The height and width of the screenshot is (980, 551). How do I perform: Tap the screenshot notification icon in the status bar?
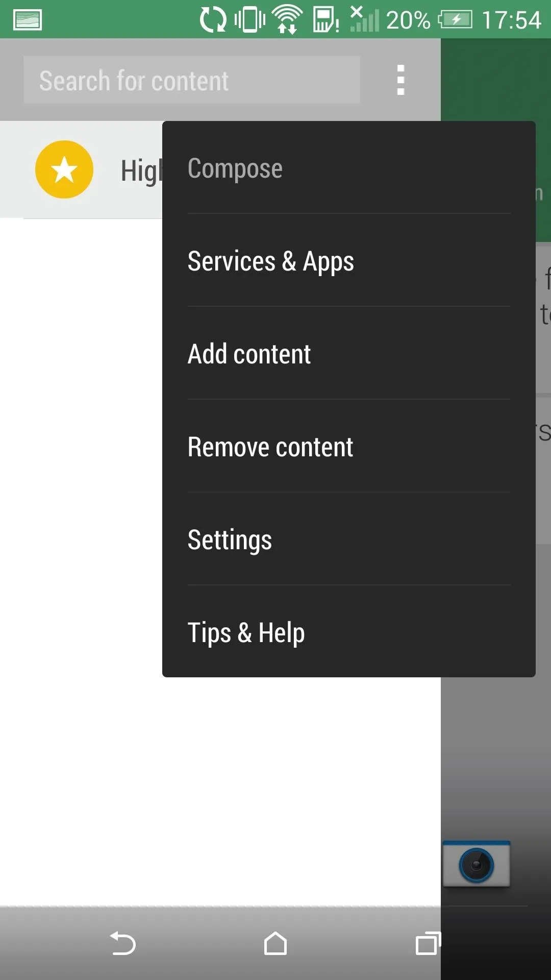pyautogui.click(x=28, y=20)
